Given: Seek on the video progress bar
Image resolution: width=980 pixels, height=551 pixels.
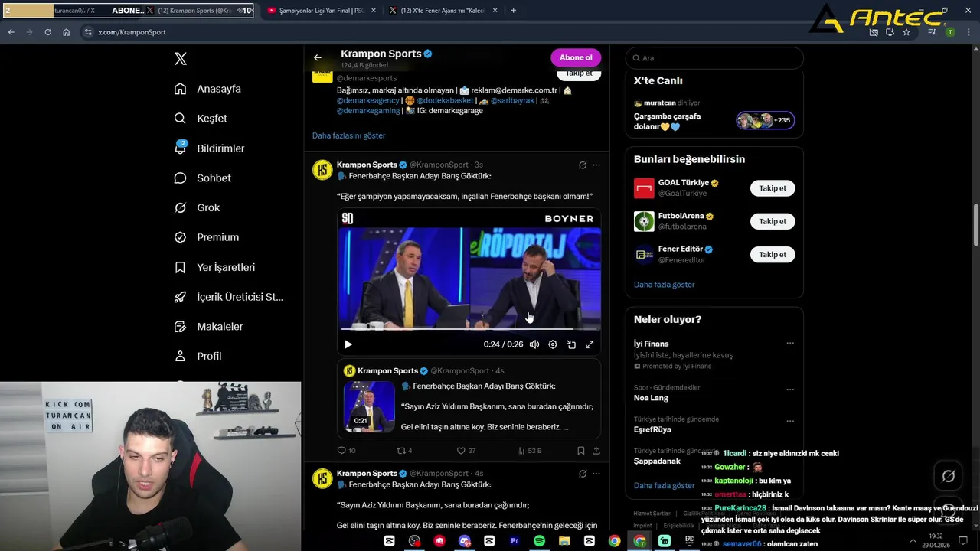Looking at the screenshot, I should (x=469, y=329).
